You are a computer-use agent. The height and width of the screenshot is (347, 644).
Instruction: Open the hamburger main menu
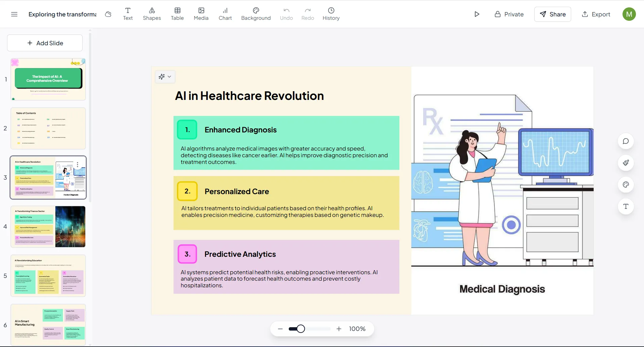14,14
